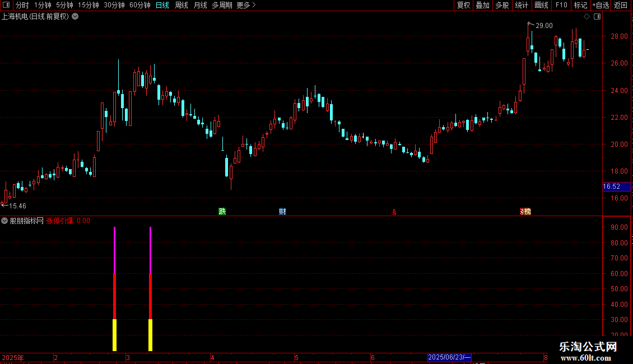Click the diamond icon above the price axis
The image size is (633, 364).
tap(587, 17)
